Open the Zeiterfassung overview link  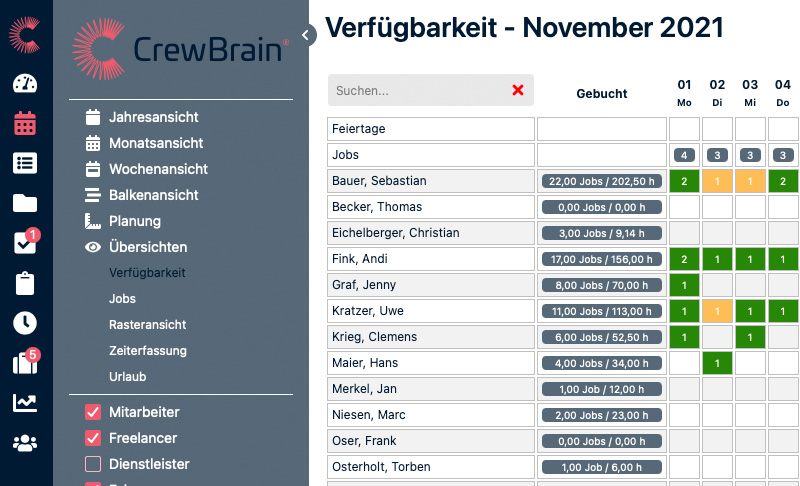tap(148, 351)
